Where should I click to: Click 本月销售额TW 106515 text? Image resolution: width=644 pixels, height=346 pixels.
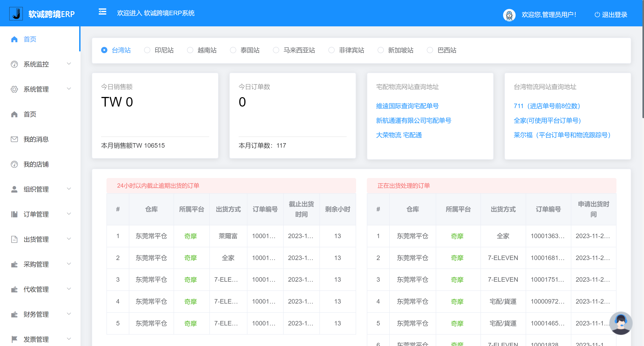tap(133, 145)
